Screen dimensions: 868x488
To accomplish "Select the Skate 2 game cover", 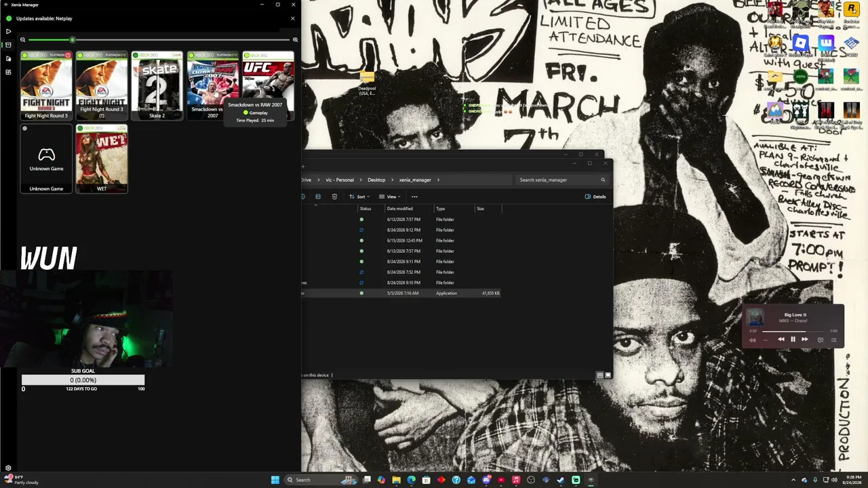I will pos(157,85).
